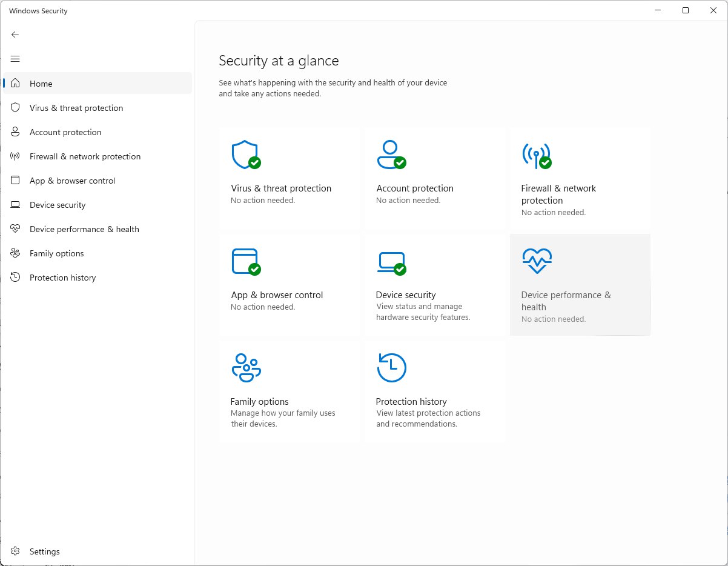
Task: Open the Device security tile title
Action: click(406, 295)
